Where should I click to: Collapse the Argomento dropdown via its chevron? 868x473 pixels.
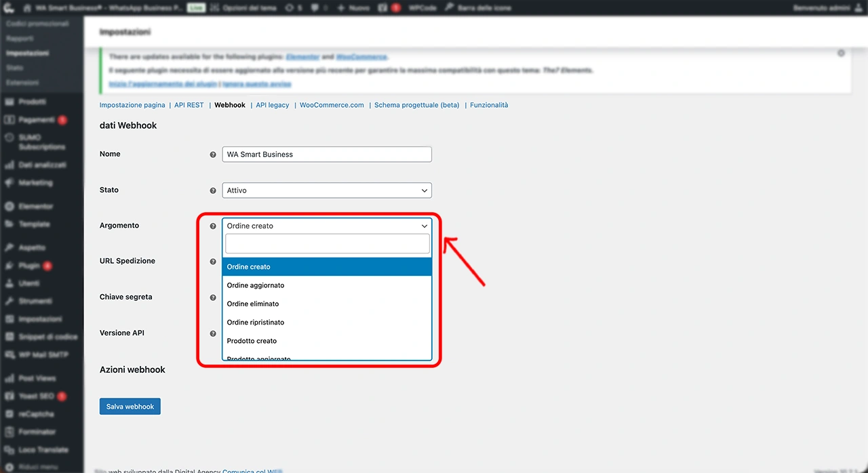(x=425, y=226)
